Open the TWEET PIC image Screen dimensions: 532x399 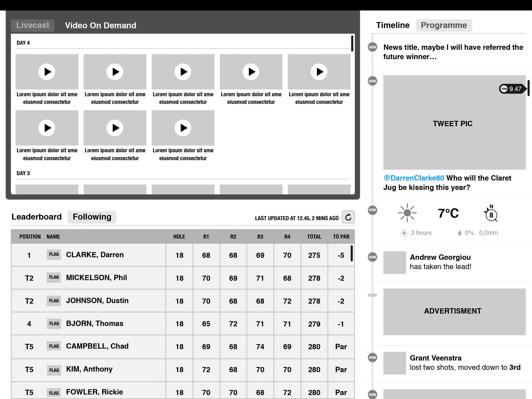[454, 122]
